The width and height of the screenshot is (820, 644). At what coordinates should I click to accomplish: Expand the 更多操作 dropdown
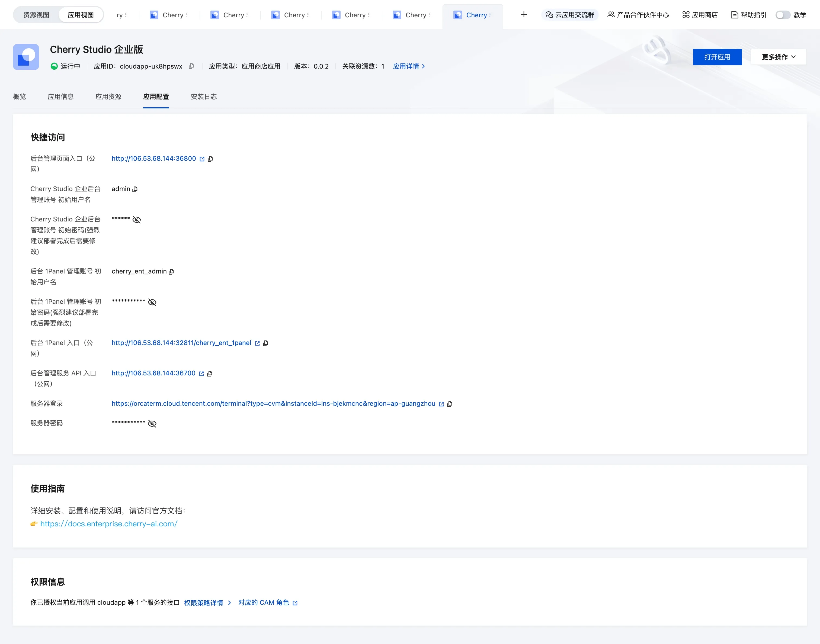point(779,57)
